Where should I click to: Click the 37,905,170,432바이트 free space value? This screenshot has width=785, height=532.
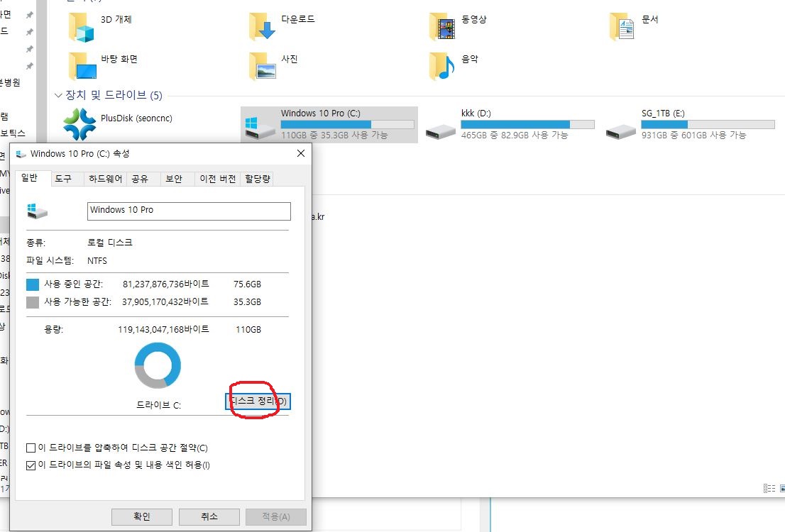tap(165, 301)
